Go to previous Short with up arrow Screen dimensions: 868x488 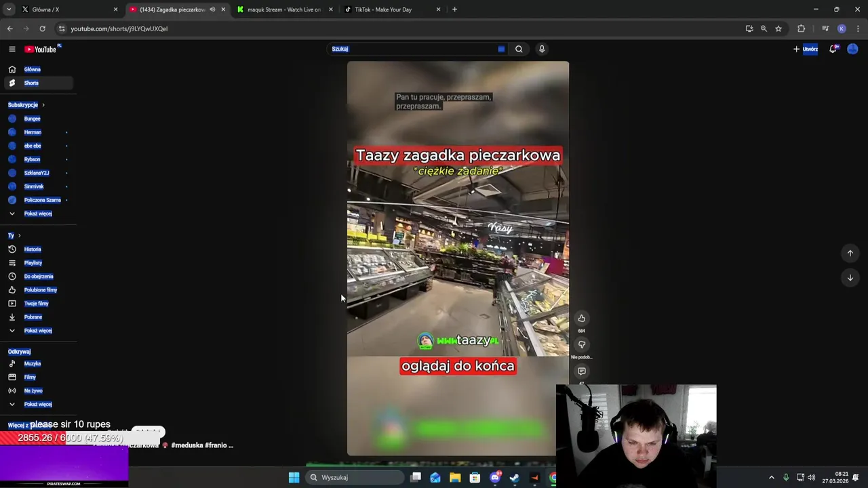click(x=850, y=253)
